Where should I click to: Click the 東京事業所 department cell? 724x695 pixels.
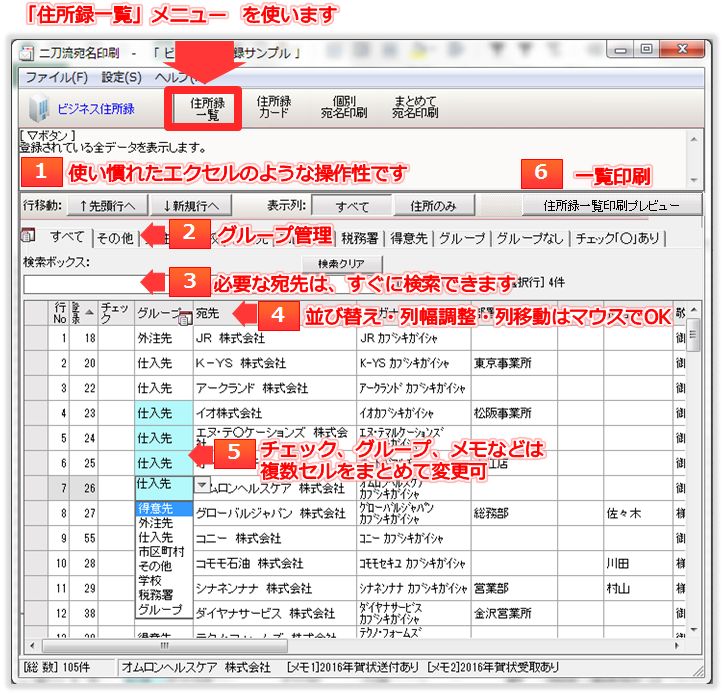tap(514, 363)
